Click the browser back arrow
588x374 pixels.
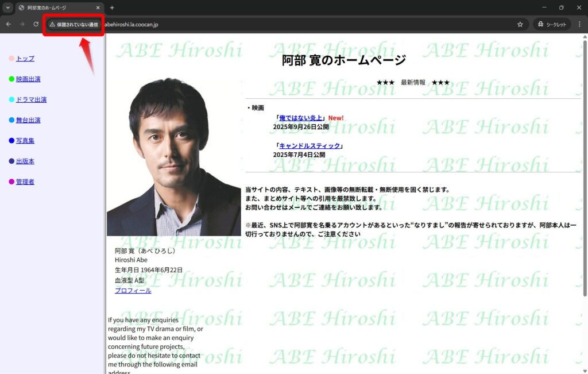click(x=8, y=24)
